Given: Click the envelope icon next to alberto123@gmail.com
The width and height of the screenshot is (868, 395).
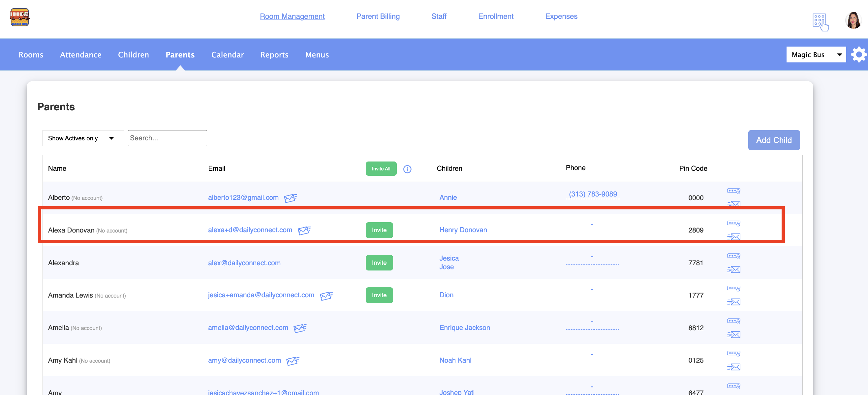Looking at the screenshot, I should point(290,198).
